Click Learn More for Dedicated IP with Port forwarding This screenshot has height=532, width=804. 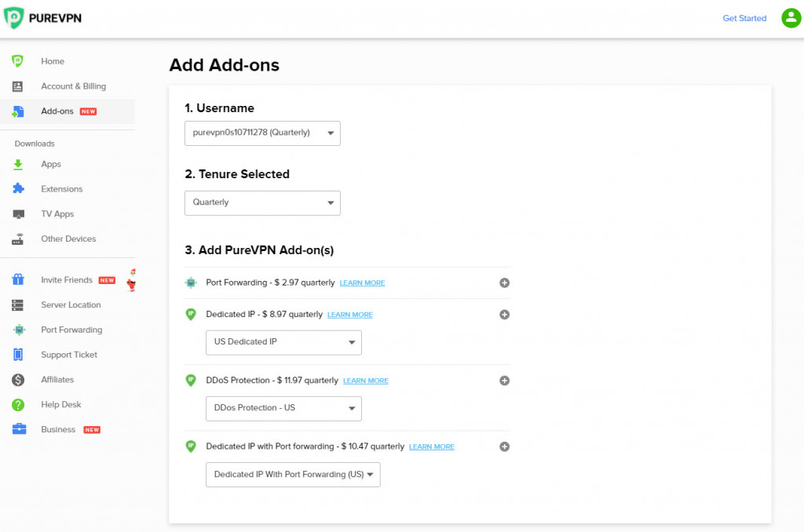[x=432, y=447]
